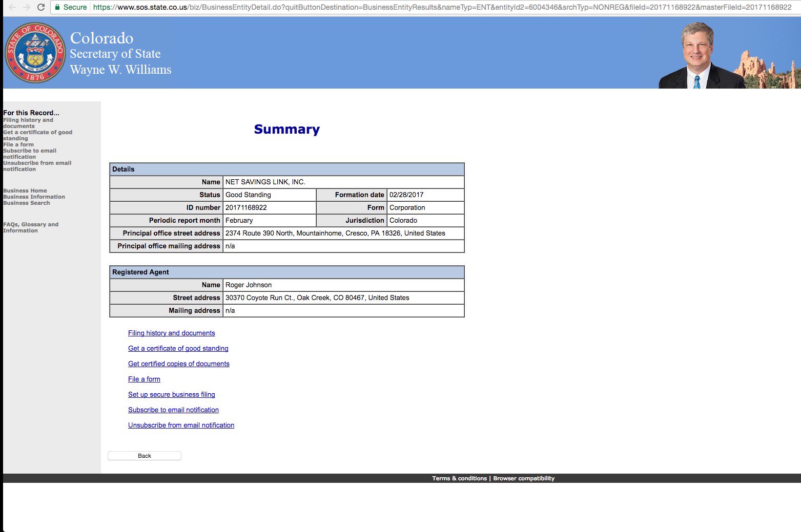Click formation date '02/28/2017'
The width and height of the screenshot is (801, 532).
(406, 195)
